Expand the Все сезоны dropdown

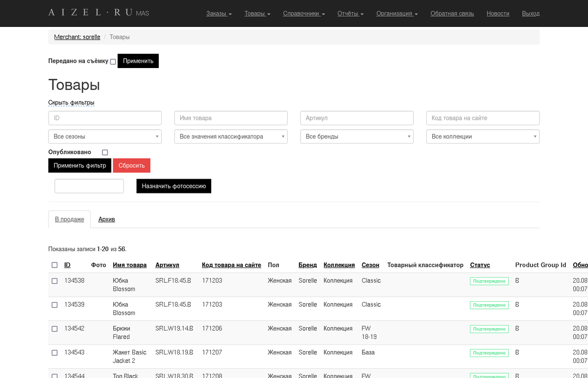pos(105,137)
